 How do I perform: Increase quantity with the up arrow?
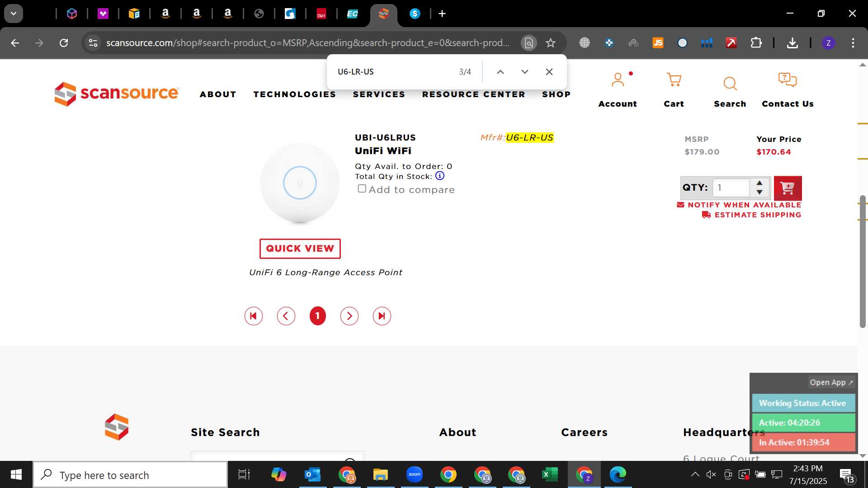[760, 183]
